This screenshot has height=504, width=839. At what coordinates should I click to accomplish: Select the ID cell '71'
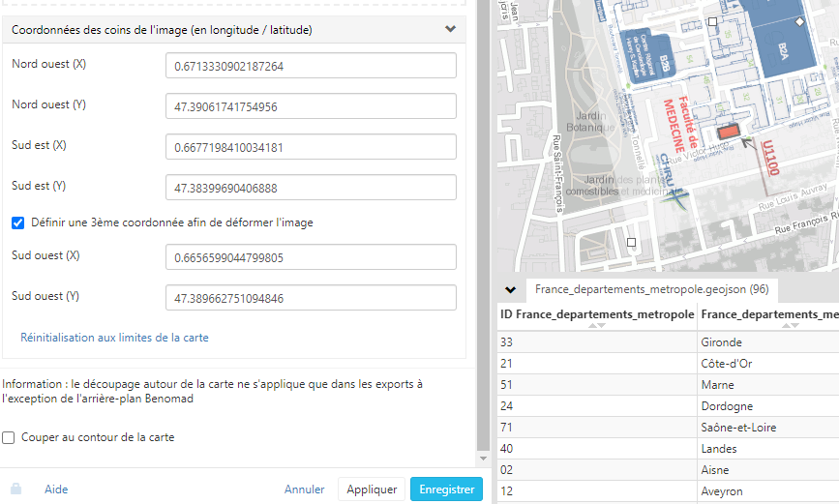[x=597, y=428]
